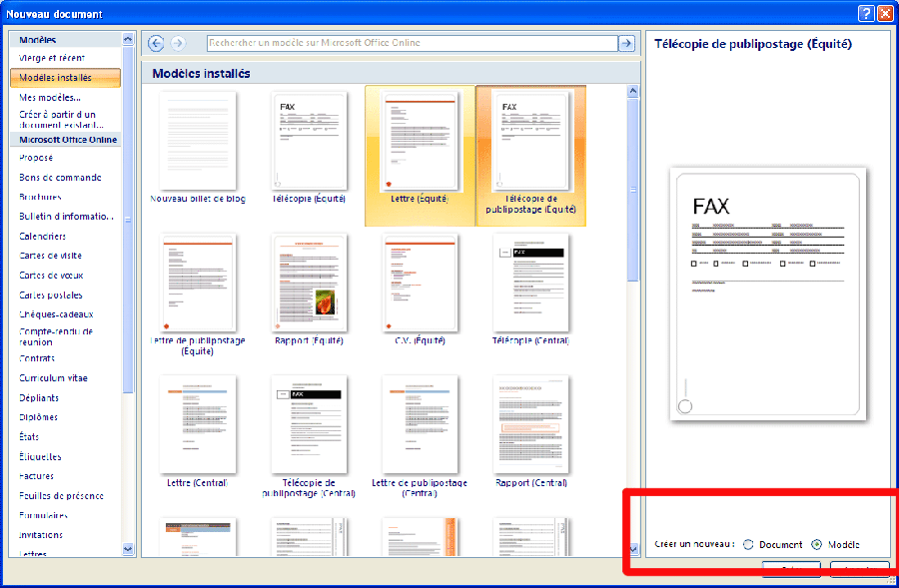This screenshot has width=899, height=588.
Task: Pick the Rapport (Équité) template thumbnail
Action: pos(309,284)
